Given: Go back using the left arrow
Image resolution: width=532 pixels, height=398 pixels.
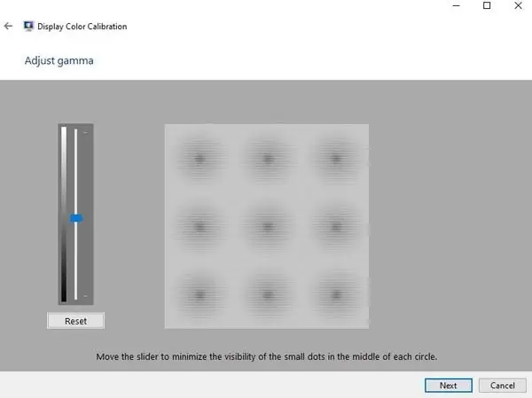Looking at the screenshot, I should 8,26.
